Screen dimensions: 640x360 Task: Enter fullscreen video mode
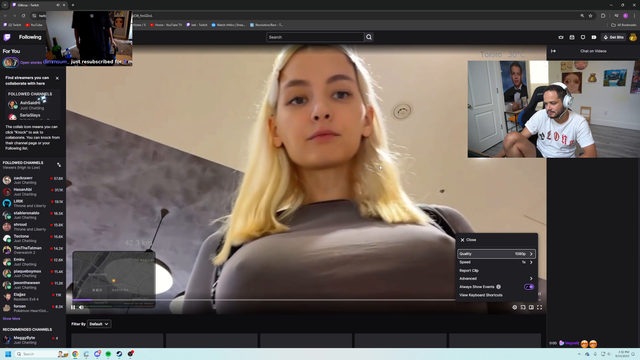(540, 307)
